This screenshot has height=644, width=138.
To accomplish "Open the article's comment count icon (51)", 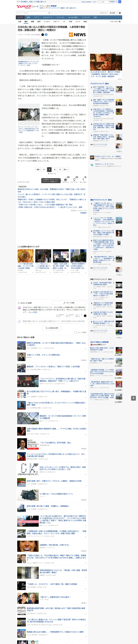I will [33, 35].
